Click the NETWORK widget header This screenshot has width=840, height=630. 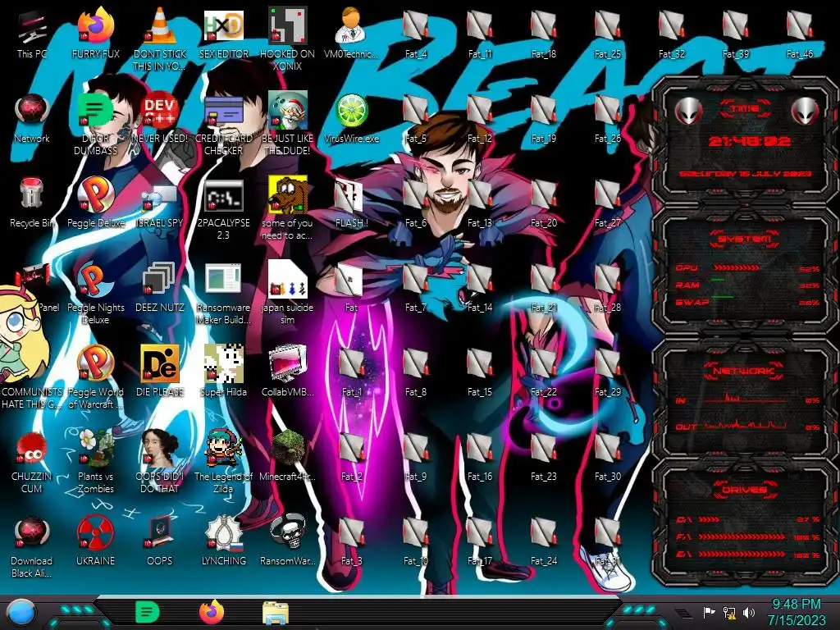[745, 370]
